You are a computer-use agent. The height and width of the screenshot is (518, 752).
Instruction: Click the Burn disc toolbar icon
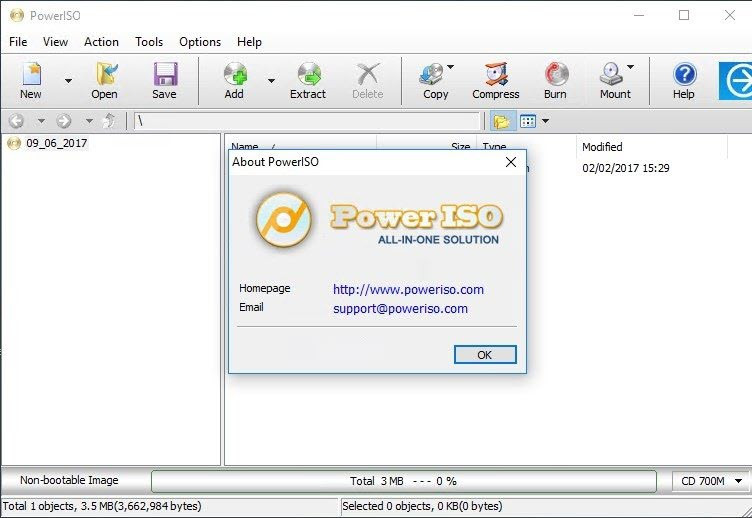pos(556,74)
